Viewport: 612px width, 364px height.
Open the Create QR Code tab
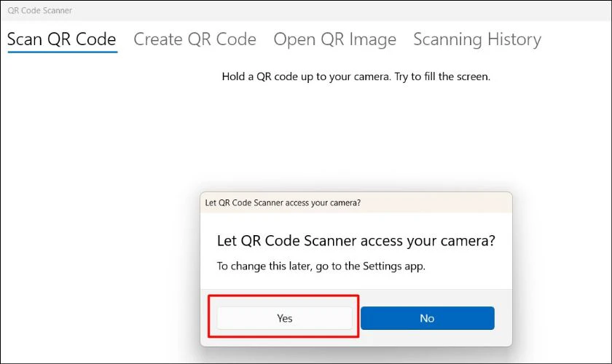click(x=195, y=40)
